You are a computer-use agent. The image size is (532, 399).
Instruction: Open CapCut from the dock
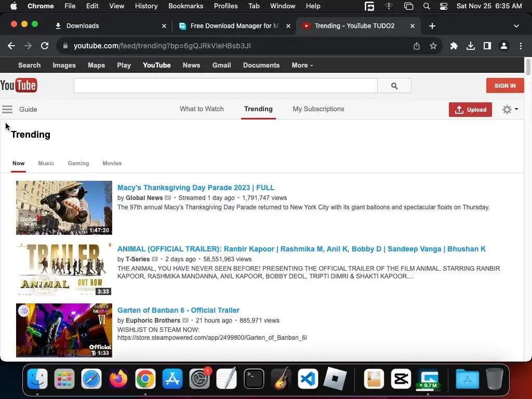coord(401,378)
